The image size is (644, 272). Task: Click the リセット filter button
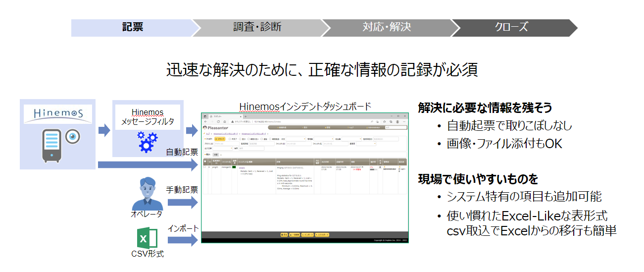[x=220, y=139]
